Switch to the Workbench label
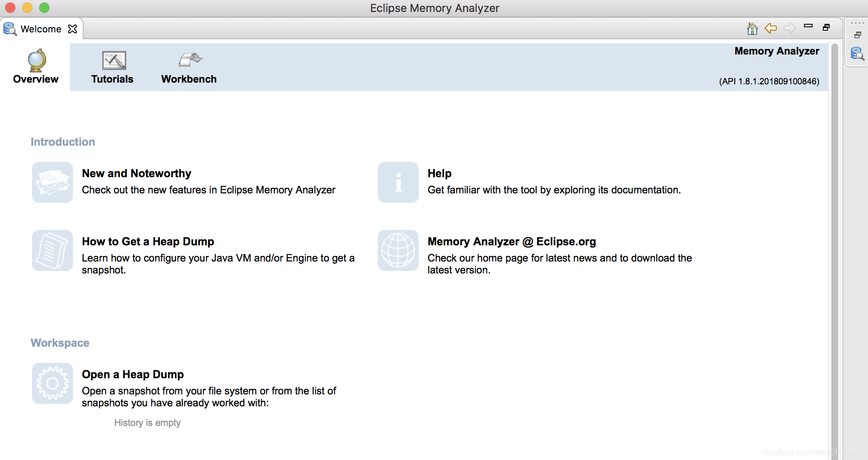 tap(189, 79)
